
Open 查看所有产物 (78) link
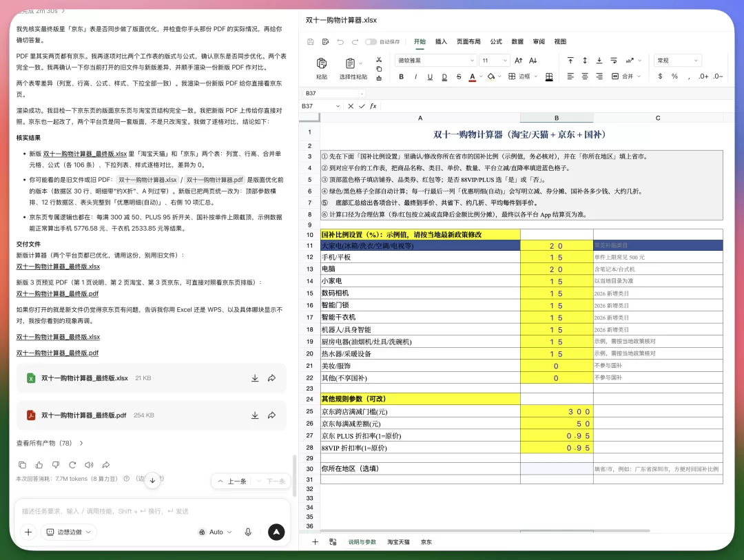(x=50, y=444)
